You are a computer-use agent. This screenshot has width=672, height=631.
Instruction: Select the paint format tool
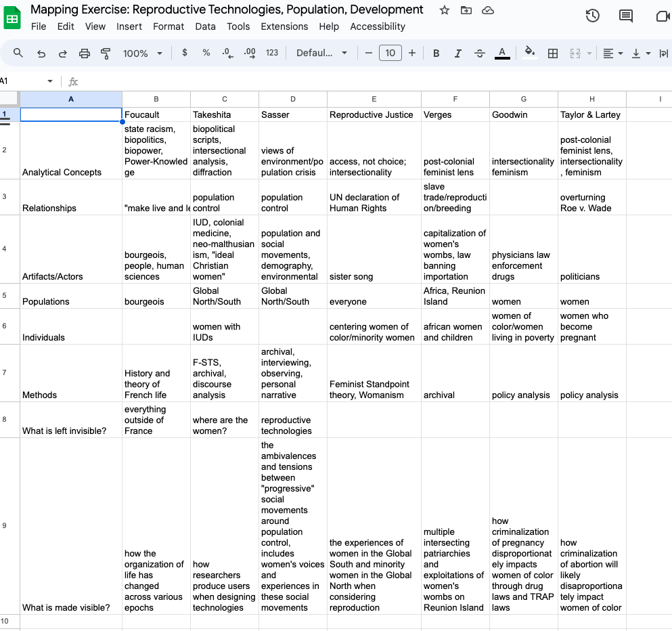point(106,53)
